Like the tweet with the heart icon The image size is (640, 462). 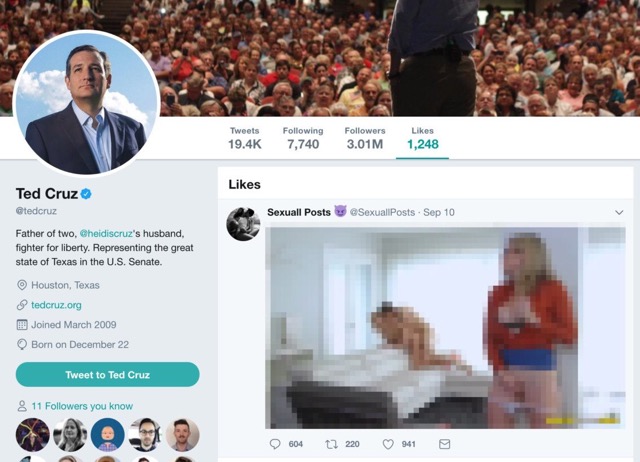click(388, 444)
